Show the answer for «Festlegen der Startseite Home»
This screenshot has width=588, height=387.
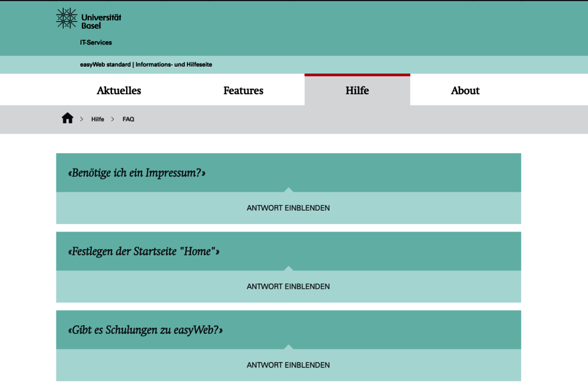point(288,286)
